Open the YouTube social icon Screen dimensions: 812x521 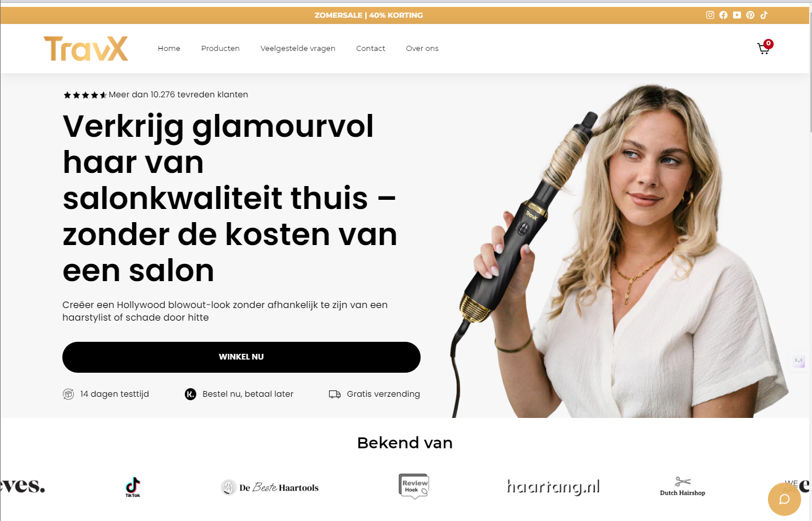[x=737, y=15]
